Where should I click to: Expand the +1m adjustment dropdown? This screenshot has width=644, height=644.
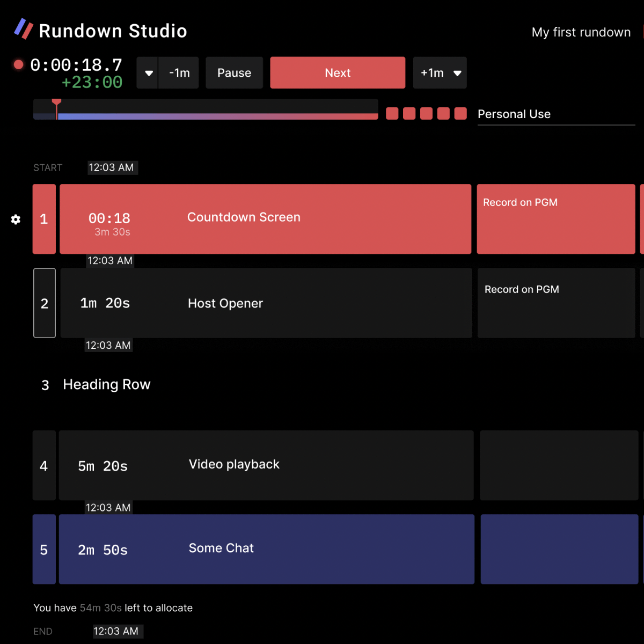[x=457, y=72]
